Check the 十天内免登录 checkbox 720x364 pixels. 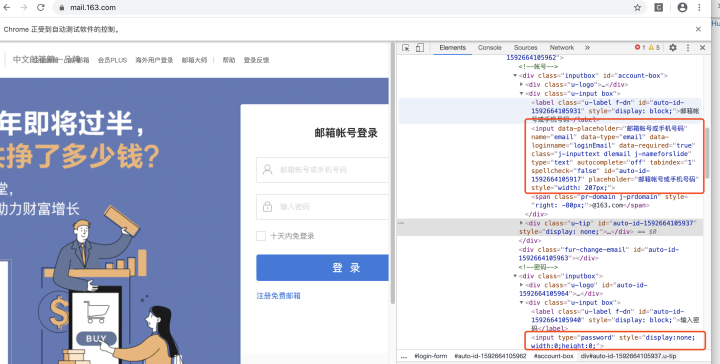[261, 236]
